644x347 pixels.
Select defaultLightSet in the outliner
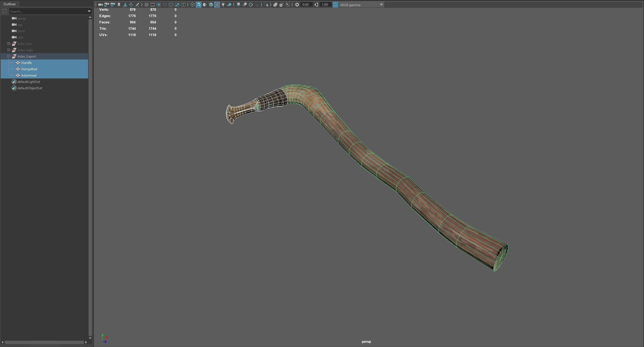(x=28, y=82)
